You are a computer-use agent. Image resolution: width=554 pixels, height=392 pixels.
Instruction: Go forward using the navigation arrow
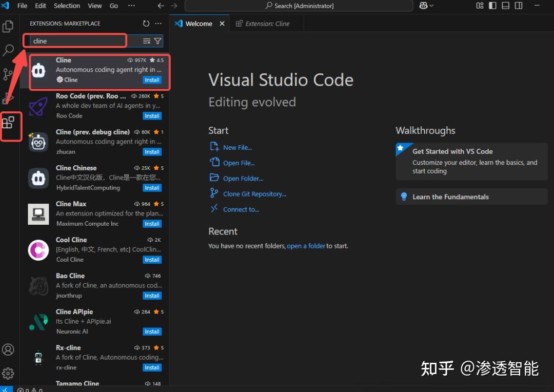pos(174,6)
